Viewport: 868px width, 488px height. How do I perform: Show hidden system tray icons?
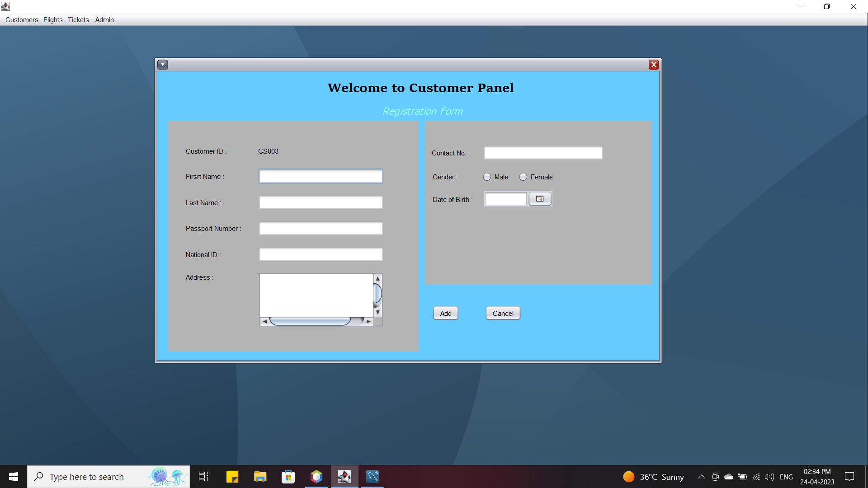(701, 477)
